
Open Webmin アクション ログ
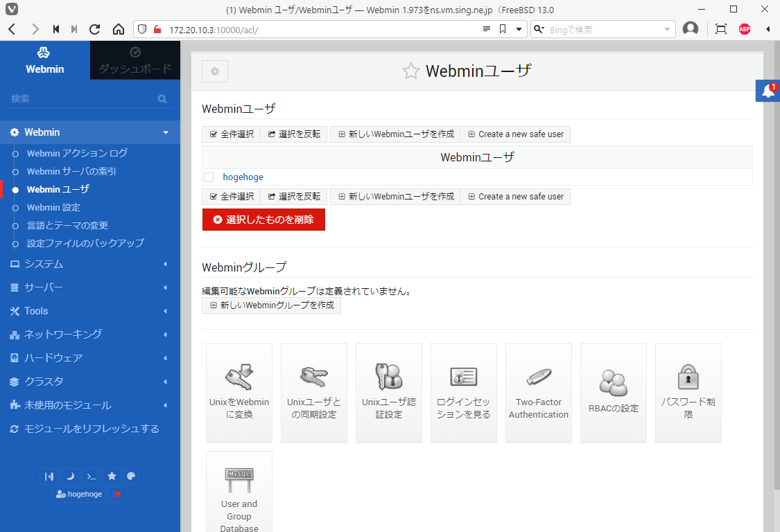click(x=77, y=153)
